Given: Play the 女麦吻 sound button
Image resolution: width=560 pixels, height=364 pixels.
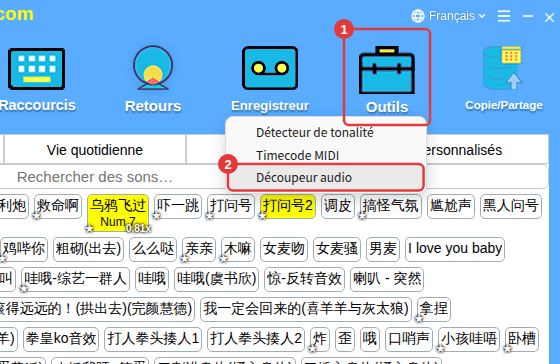Looking at the screenshot, I should pos(284,249).
